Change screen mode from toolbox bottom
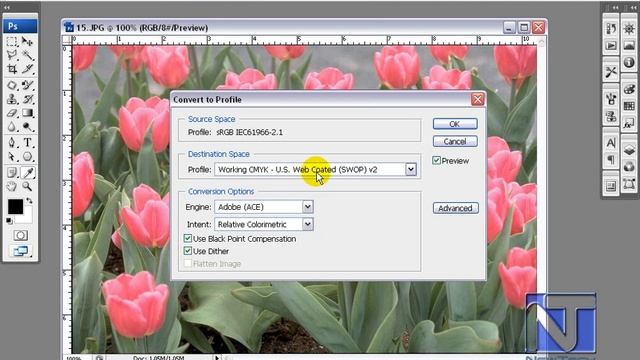Viewport: 640px width, 360px height. tap(20, 251)
